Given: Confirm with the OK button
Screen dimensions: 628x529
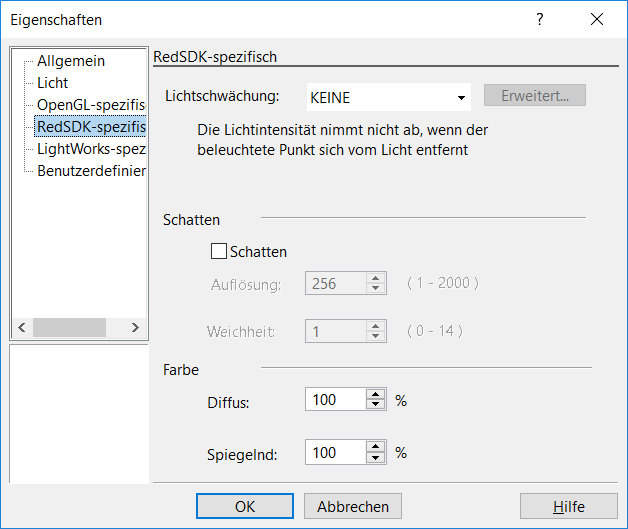Looking at the screenshot, I should coord(245,506).
